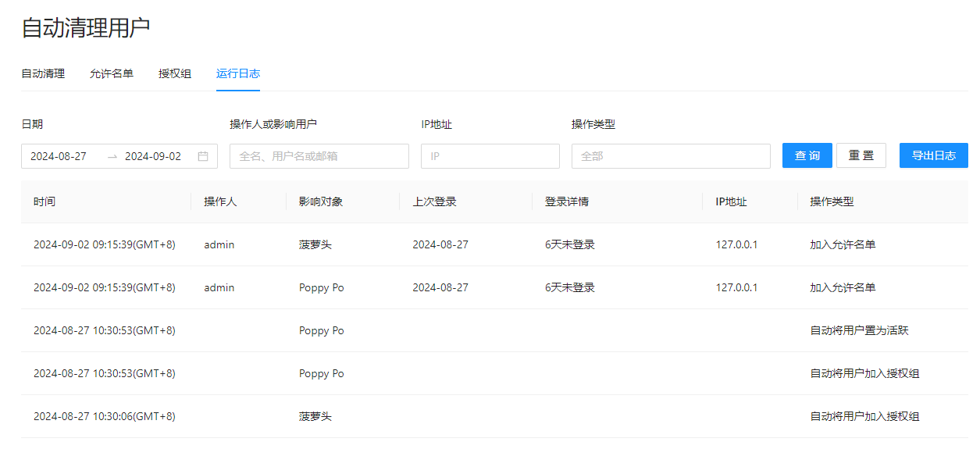Click the 上次登录 column header
The width and height of the screenshot is (980, 449).
click(434, 201)
